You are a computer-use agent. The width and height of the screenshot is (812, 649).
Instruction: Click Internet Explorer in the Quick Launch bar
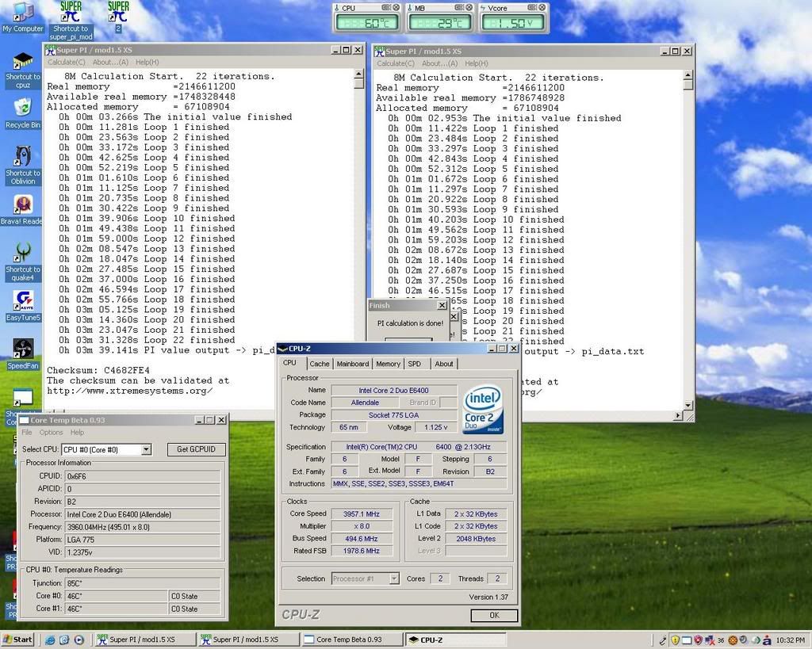(x=50, y=639)
